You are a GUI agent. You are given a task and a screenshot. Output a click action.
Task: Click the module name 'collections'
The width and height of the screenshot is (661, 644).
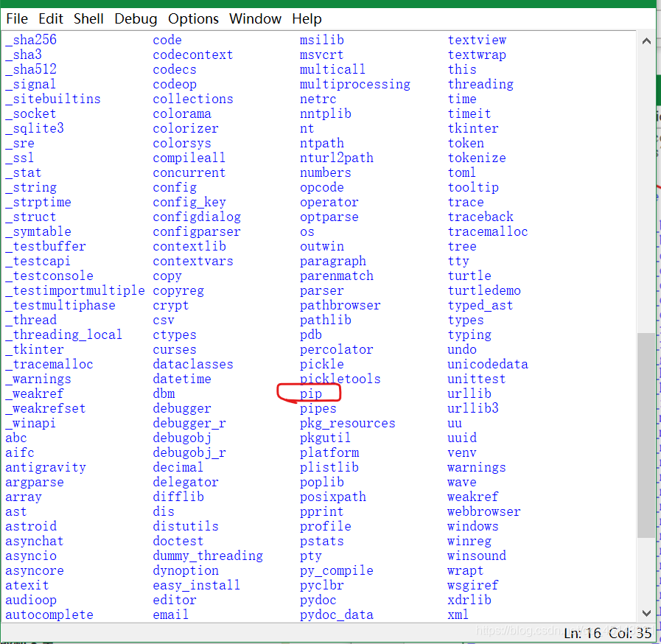tap(193, 99)
